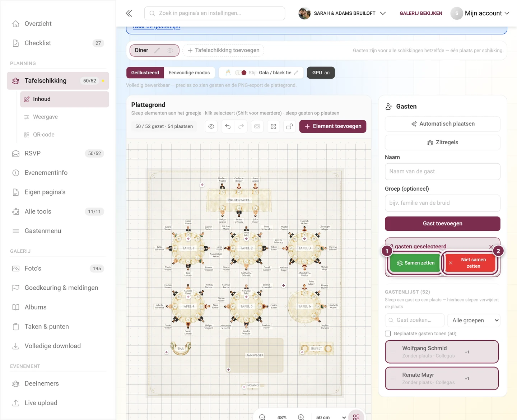Navigate to Foto's in the sidebar
The width and height of the screenshot is (517, 420).
[58, 269]
